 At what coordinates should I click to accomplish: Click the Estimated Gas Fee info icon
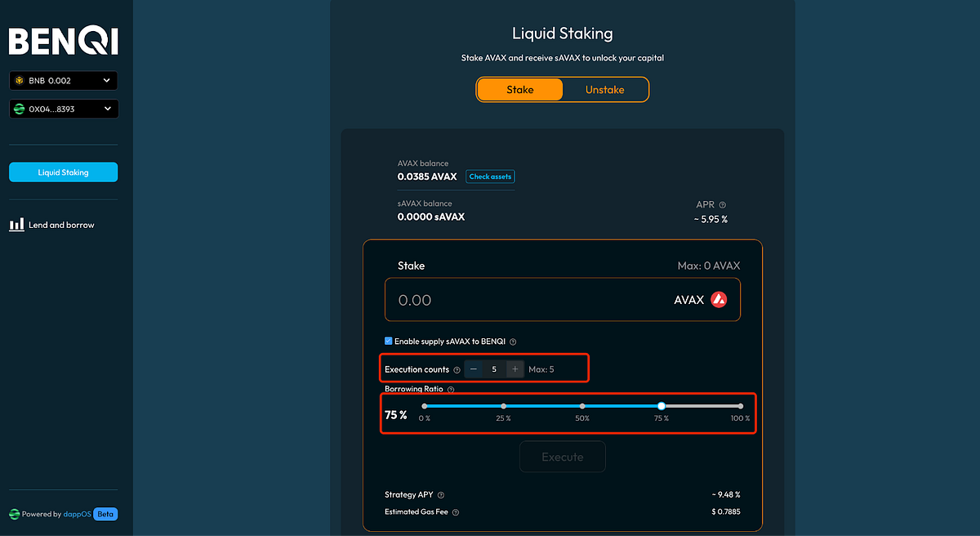pos(455,511)
